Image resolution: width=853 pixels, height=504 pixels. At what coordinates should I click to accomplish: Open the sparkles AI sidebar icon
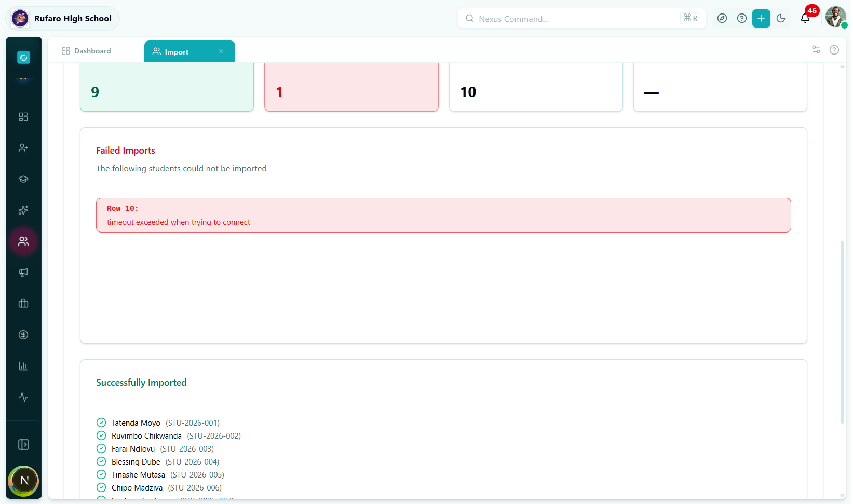coord(23,210)
